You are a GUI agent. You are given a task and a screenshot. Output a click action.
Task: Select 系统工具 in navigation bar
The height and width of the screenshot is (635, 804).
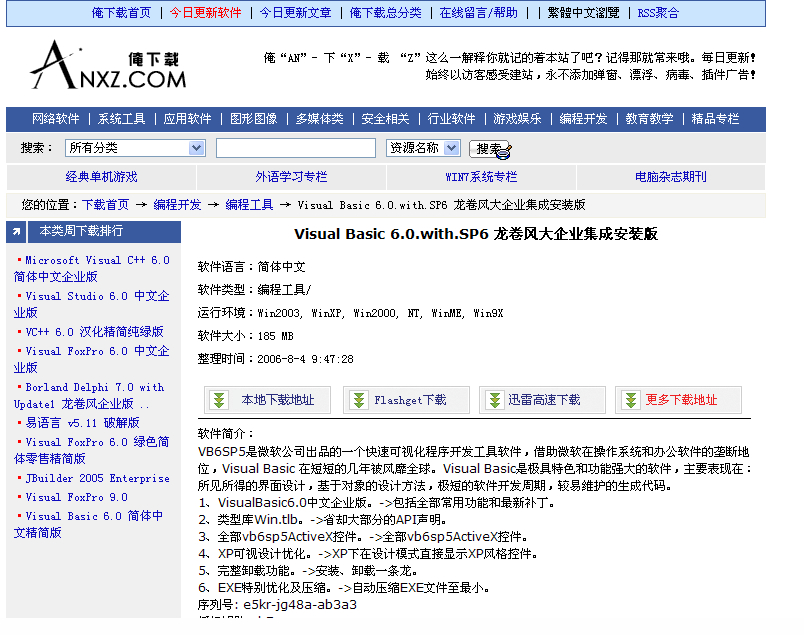click(122, 119)
